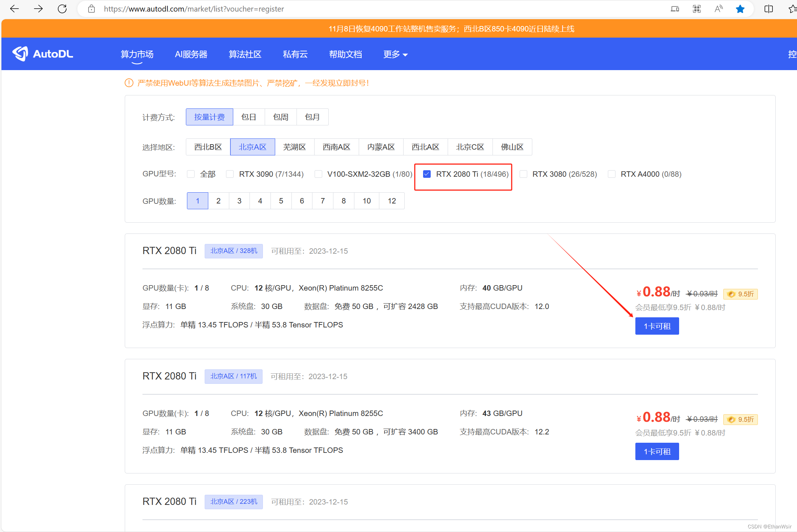797x532 pixels.
Task: Choose region 佛山区
Action: [x=512, y=147]
